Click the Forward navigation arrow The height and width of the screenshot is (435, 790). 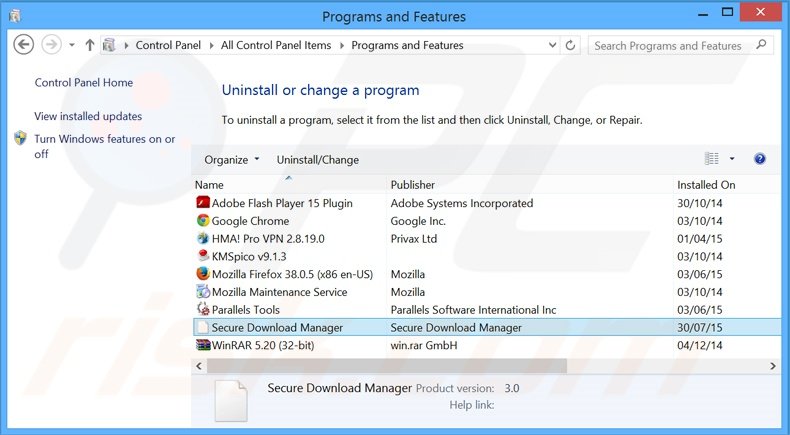tap(51, 45)
